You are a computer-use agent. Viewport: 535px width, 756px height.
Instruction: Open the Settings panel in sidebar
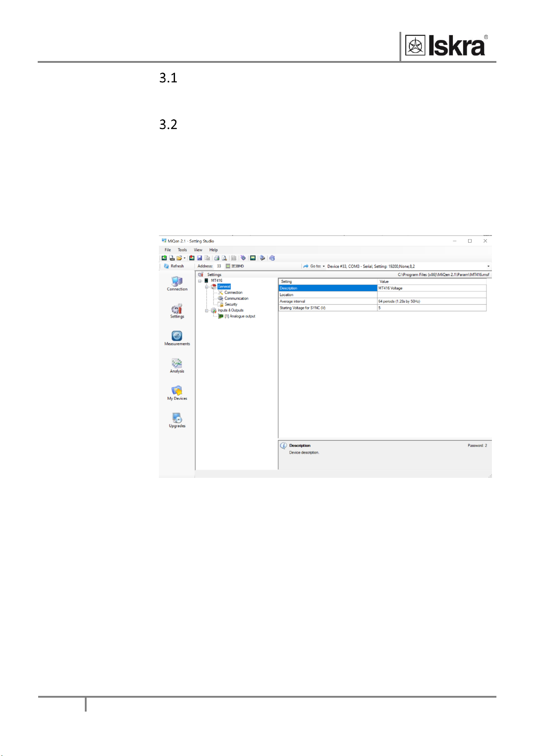177,311
